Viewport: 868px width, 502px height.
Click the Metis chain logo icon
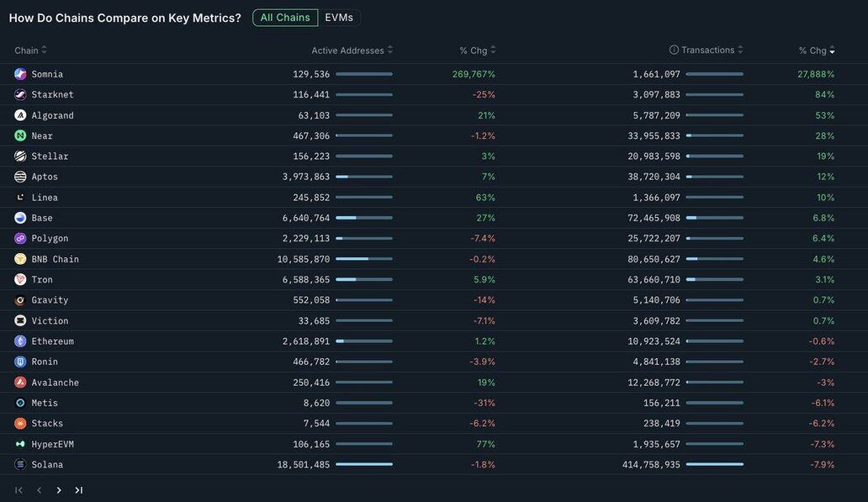20,403
